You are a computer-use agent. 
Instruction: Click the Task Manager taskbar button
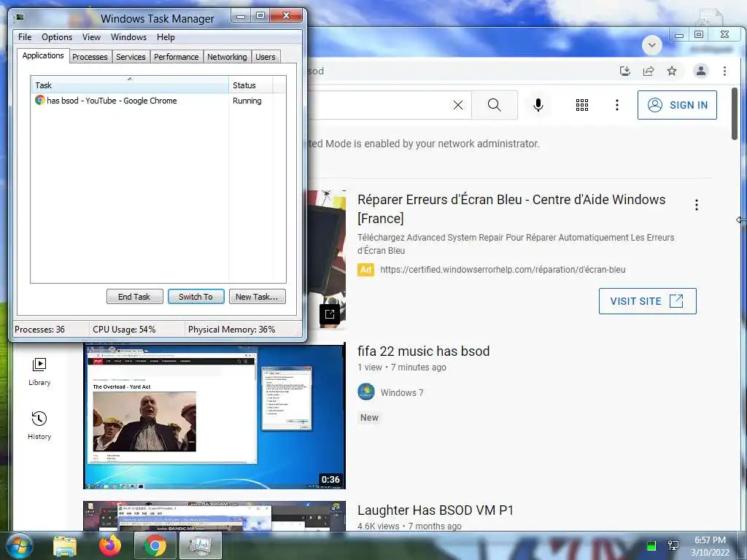[200, 545]
